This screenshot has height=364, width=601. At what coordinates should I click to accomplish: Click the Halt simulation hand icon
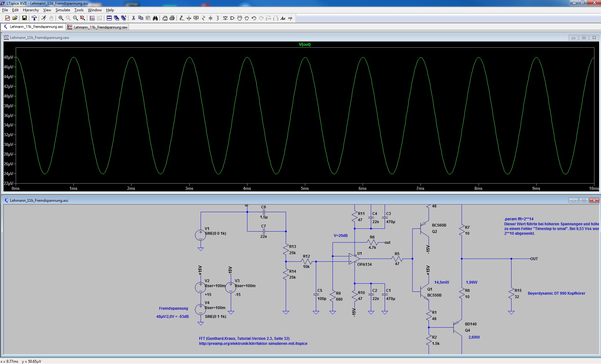51,18
